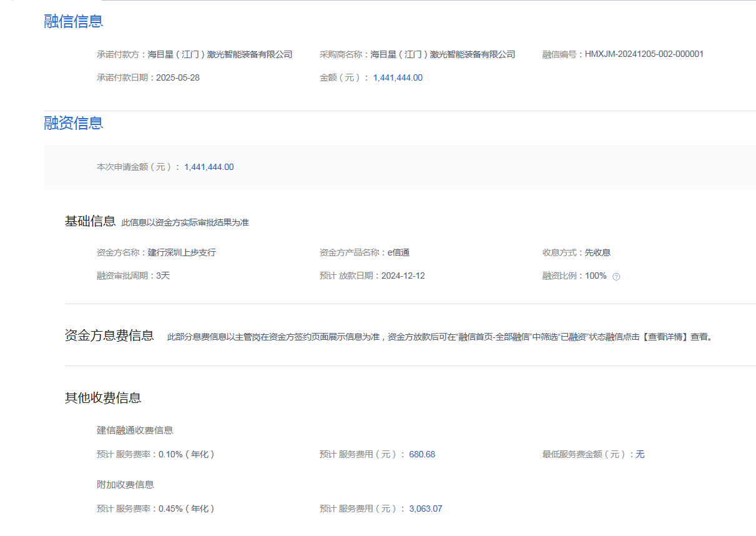
Task: Click the 建信融通收费信息 subheading
Action: [x=135, y=430]
